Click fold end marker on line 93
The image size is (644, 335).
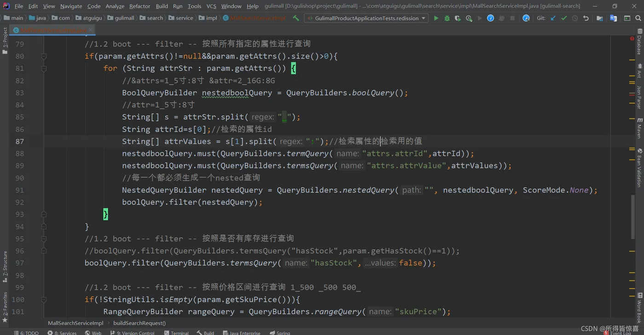[44, 214]
